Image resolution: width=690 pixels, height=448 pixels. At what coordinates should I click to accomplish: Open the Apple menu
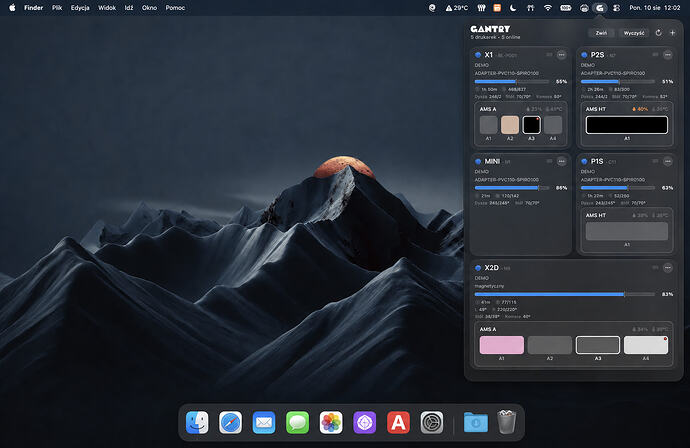(x=12, y=7)
